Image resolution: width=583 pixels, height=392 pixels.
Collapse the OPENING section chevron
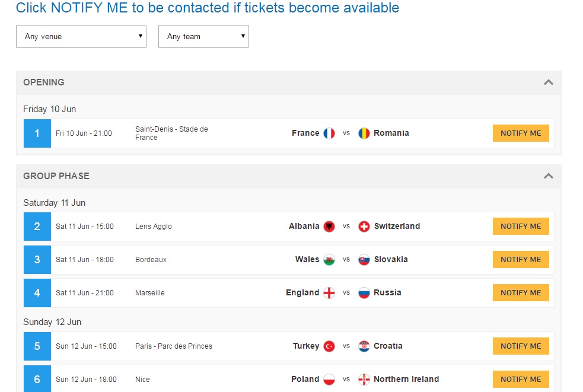(549, 82)
